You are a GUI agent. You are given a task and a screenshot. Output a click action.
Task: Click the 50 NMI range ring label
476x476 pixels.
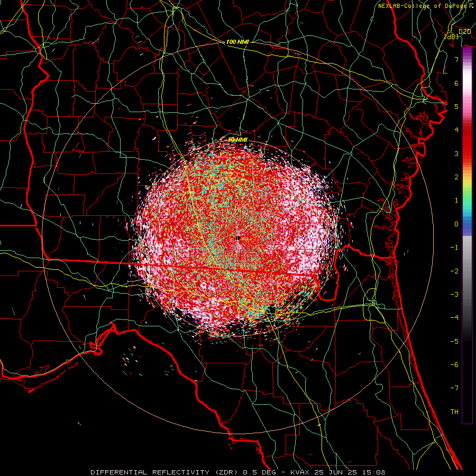click(237, 140)
